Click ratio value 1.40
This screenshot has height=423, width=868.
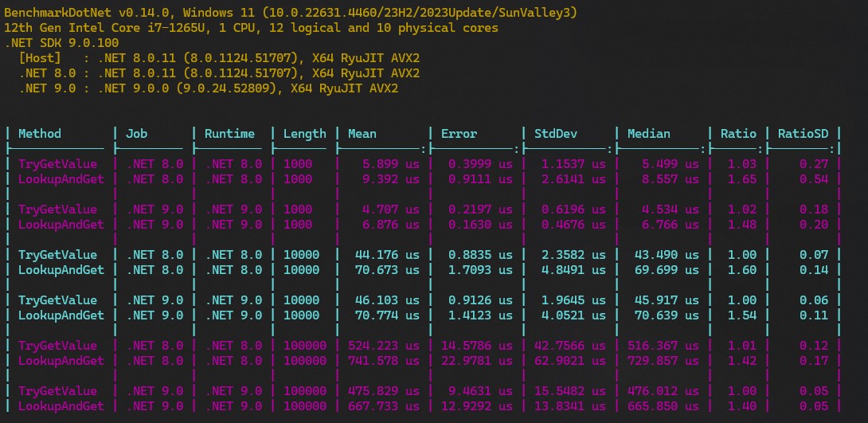(742, 405)
